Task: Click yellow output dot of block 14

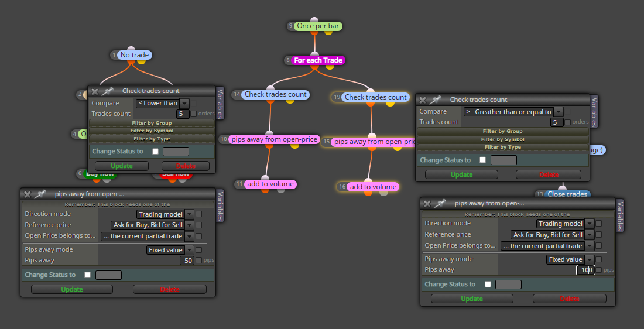Action: tap(290, 100)
